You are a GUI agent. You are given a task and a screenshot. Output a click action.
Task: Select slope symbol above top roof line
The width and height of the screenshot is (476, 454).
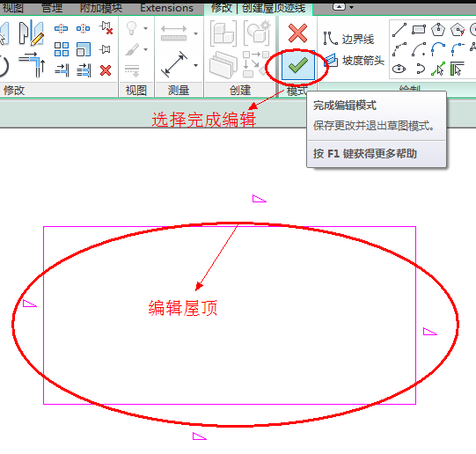tap(259, 199)
